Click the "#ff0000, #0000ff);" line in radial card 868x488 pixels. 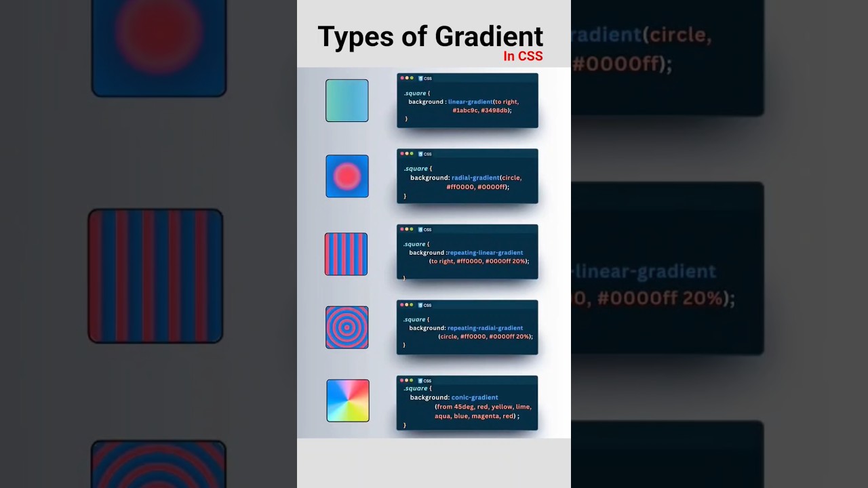click(477, 186)
